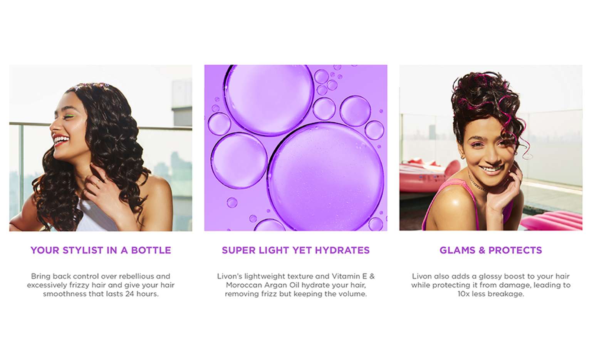This screenshot has width=589, height=364.
Task: Click the largest bubble in the purple image
Action: 326,177
